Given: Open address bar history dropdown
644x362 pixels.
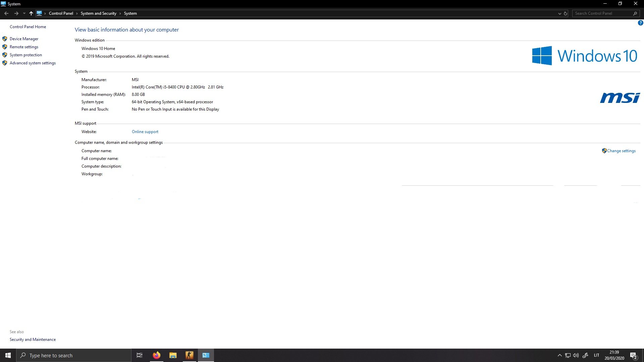Looking at the screenshot, I should point(559,13).
